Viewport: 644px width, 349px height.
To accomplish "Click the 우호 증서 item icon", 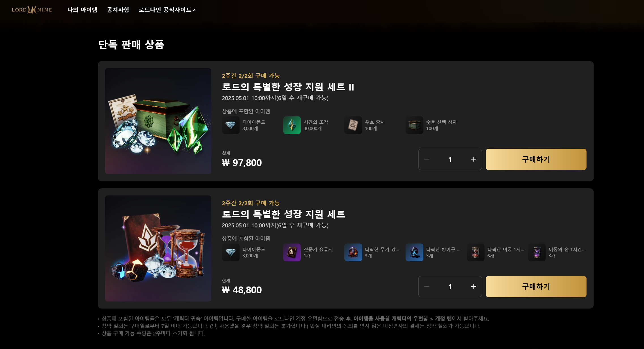I will click(353, 125).
